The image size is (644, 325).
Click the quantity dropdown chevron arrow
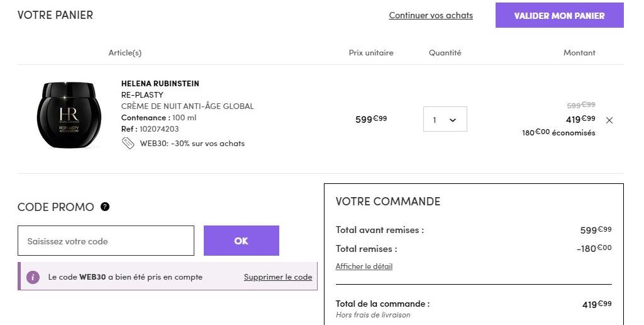[453, 120]
